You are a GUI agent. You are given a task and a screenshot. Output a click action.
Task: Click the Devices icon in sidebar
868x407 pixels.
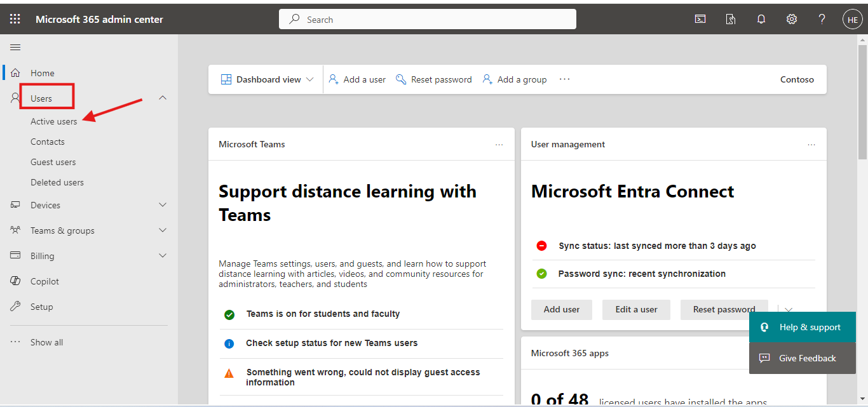click(x=16, y=205)
